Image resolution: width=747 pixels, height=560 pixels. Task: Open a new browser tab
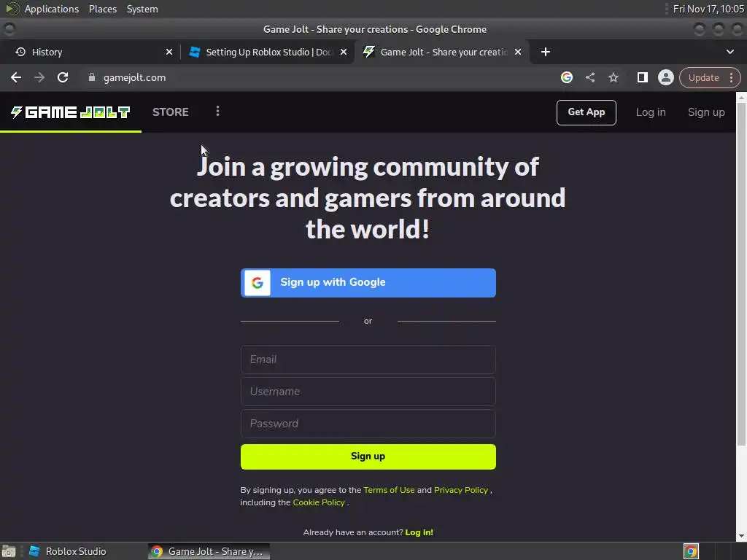click(546, 52)
